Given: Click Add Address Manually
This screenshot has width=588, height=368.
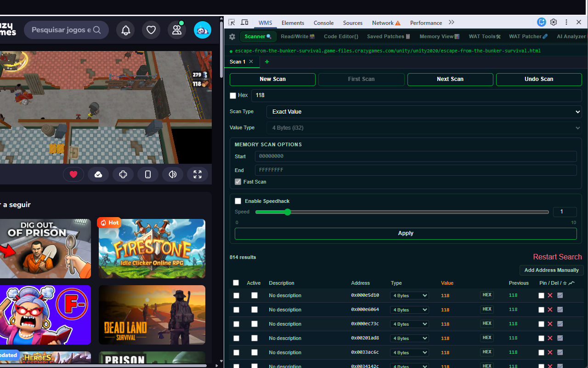Looking at the screenshot, I should pos(552,270).
